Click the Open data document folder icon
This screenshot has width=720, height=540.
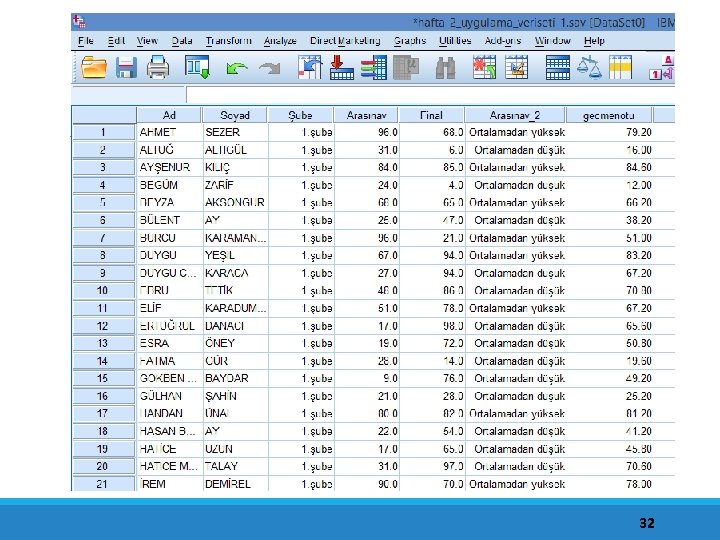tap(94, 68)
